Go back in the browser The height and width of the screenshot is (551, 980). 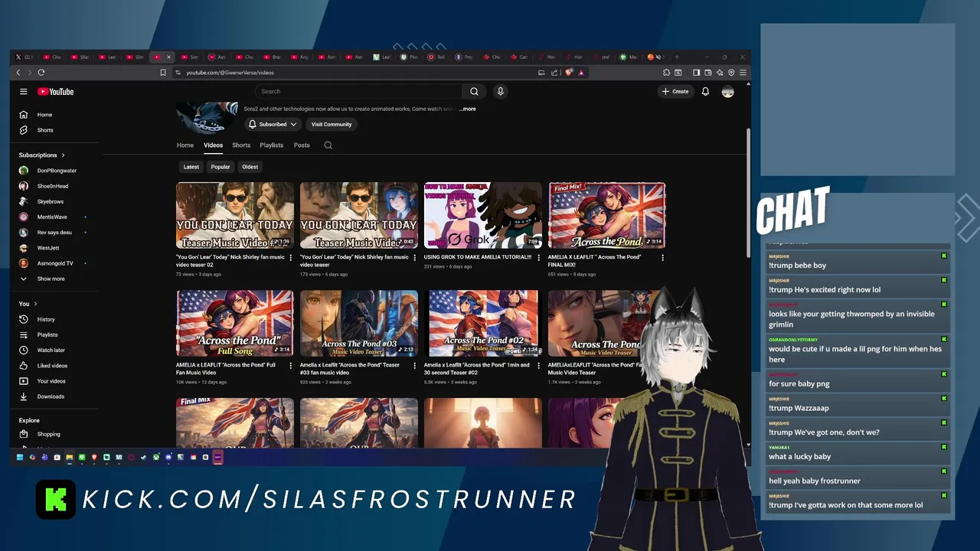(x=18, y=73)
